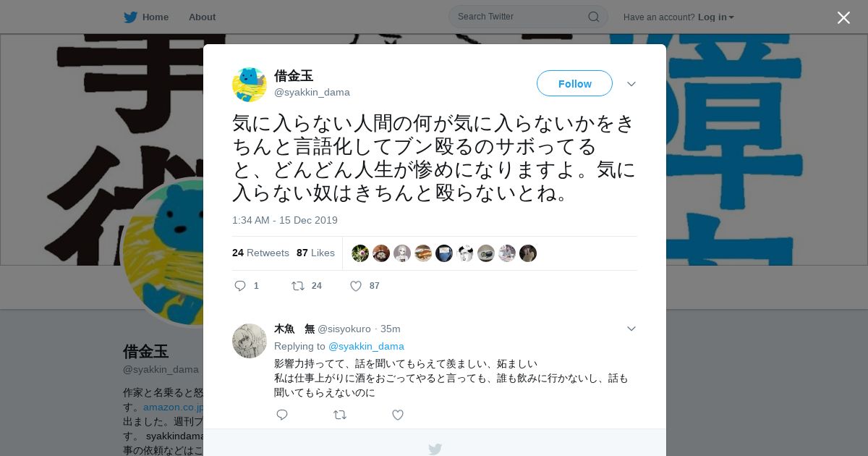Image resolution: width=868 pixels, height=456 pixels.
Task: Open the @syakkin_dama mention link in reply
Action: pyautogui.click(x=366, y=346)
